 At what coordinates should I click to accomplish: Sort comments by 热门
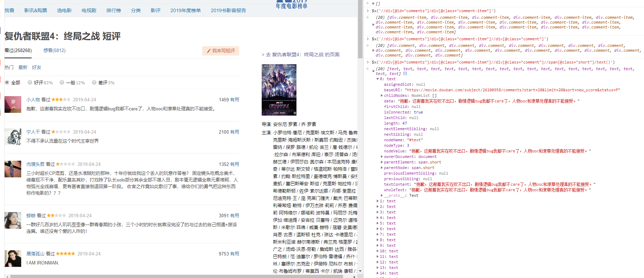point(9,67)
